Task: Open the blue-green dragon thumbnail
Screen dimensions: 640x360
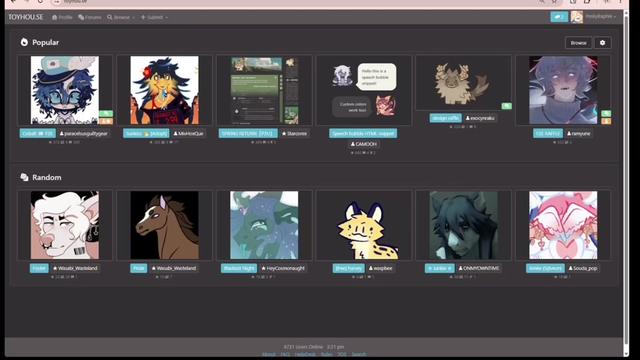Action: [264, 225]
